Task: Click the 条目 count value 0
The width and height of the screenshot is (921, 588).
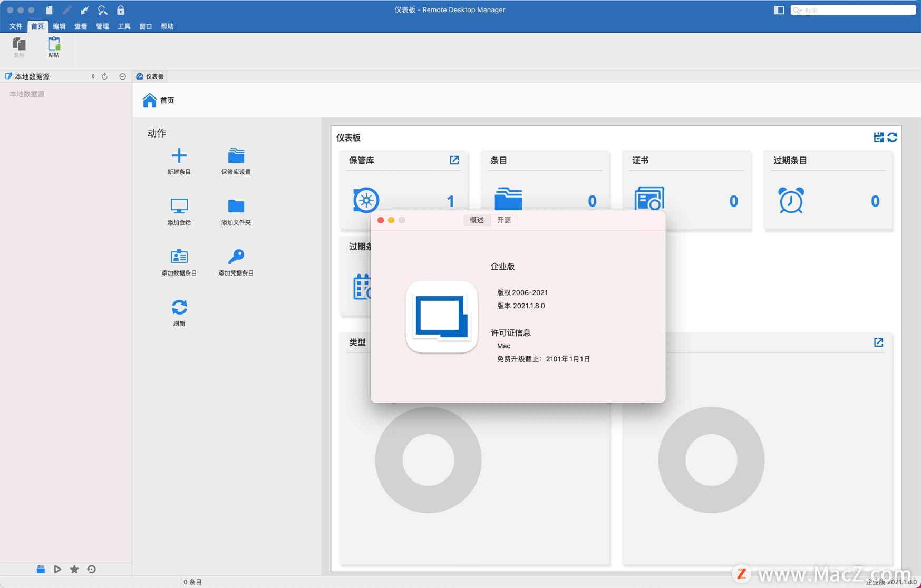Action: [592, 201]
